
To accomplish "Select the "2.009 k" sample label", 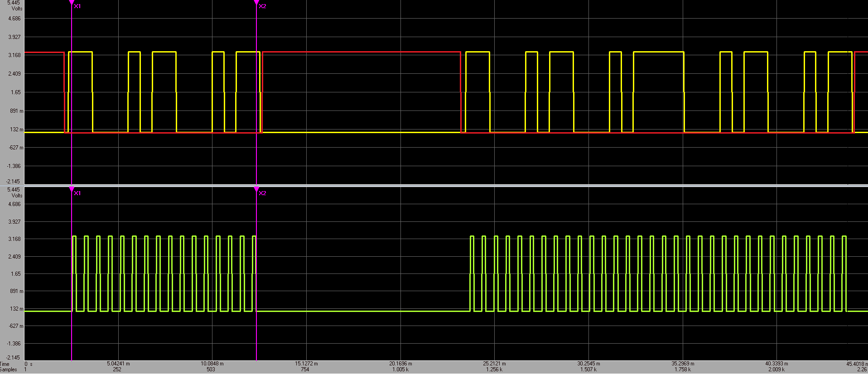I will [776, 369].
